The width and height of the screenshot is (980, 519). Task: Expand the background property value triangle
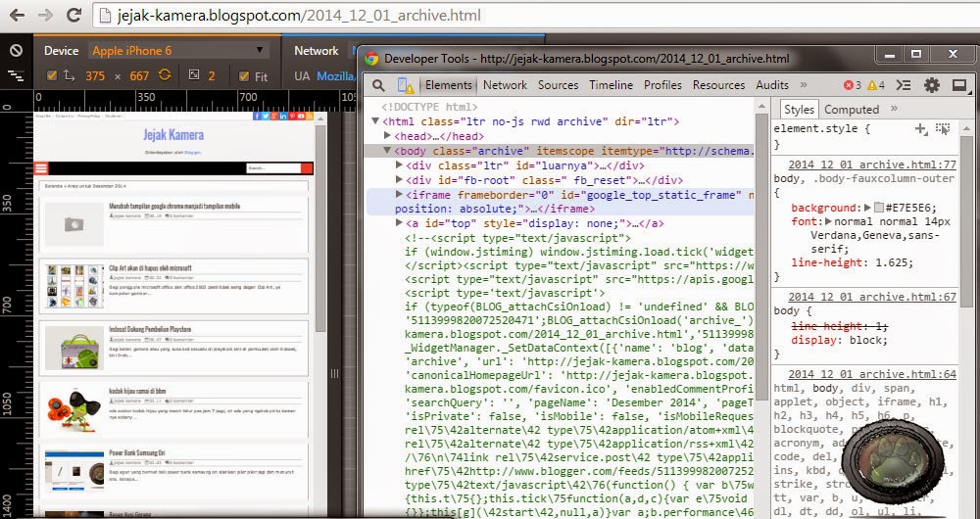[x=867, y=208]
